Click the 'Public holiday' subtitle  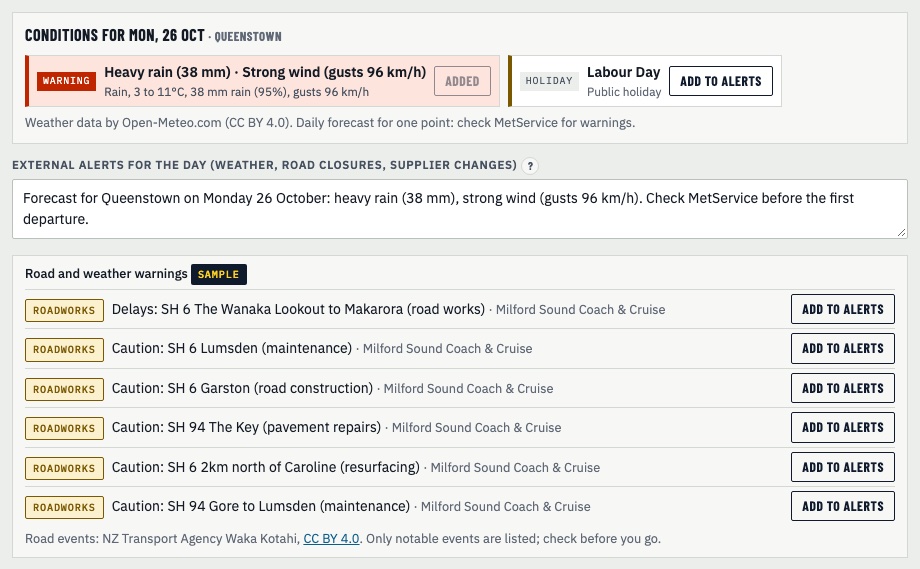624,92
